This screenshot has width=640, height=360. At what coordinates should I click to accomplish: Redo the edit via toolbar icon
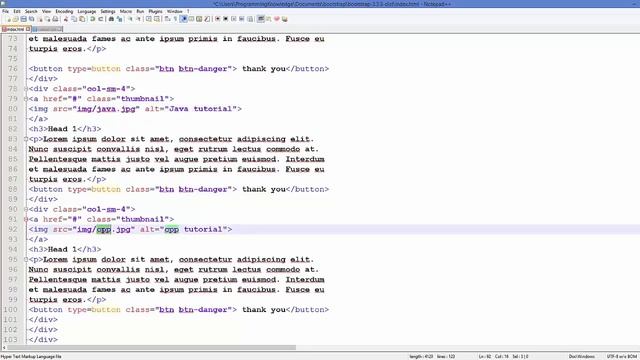(x=101, y=19)
